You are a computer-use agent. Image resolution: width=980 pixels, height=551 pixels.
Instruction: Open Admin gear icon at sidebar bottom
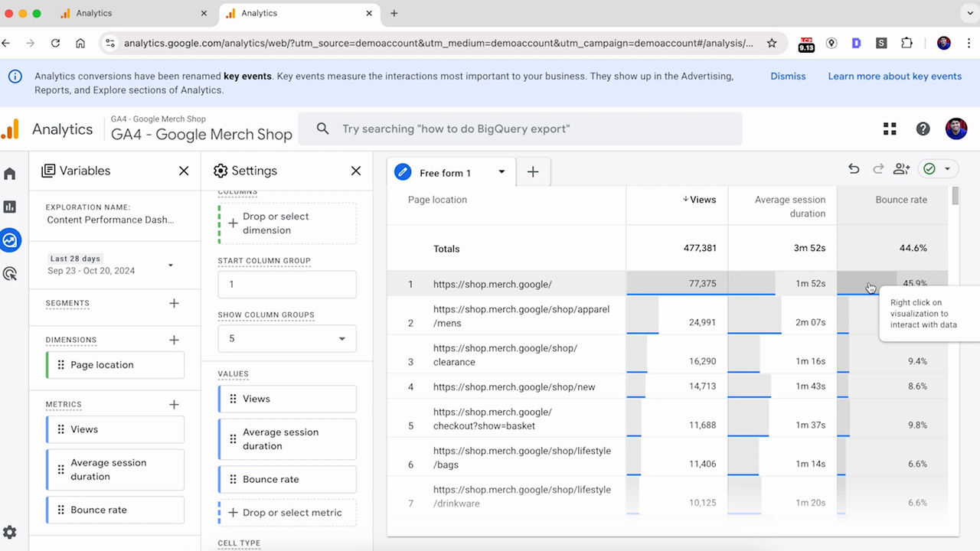[10, 533]
